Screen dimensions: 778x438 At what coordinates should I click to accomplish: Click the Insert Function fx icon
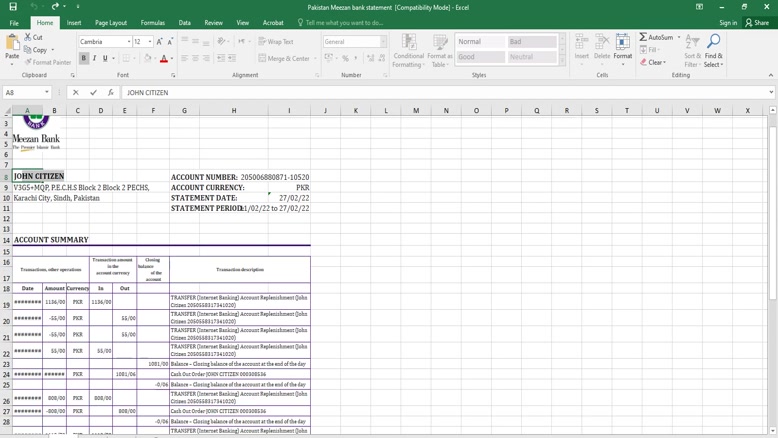click(110, 93)
